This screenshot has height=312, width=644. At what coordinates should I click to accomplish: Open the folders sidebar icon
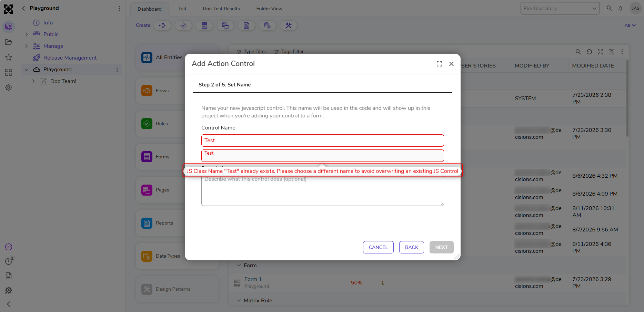coord(9,42)
